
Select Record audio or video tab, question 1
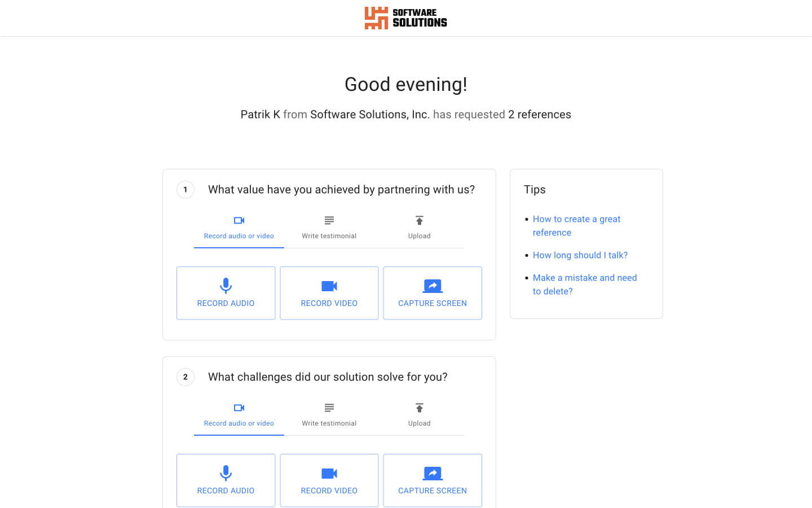click(239, 228)
